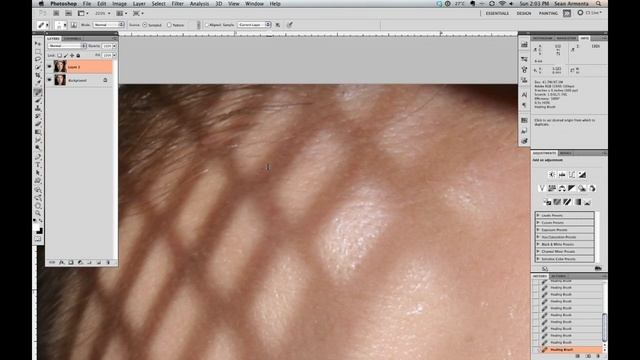This screenshot has height=360, width=640.
Task: Select the Healing Brush tool in toolbox
Action: coord(38,92)
